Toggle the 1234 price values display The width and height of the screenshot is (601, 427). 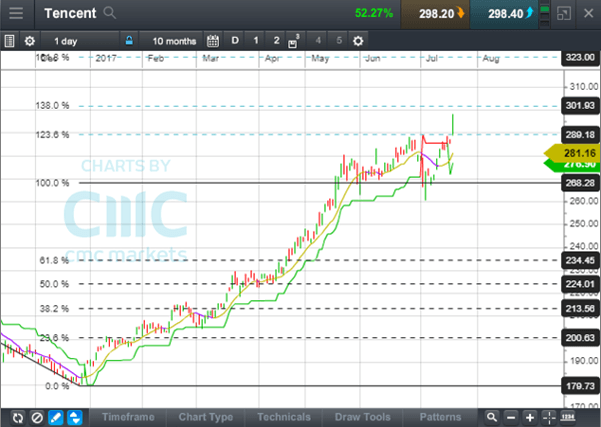click(x=568, y=417)
